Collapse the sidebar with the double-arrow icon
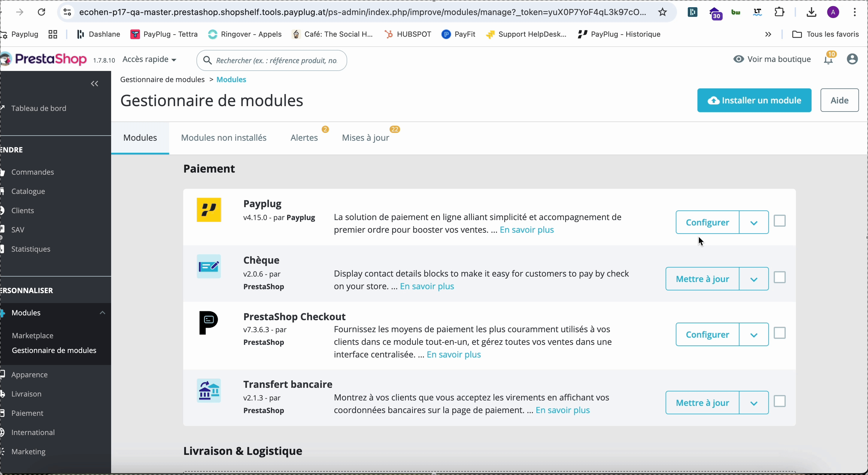 (x=95, y=84)
